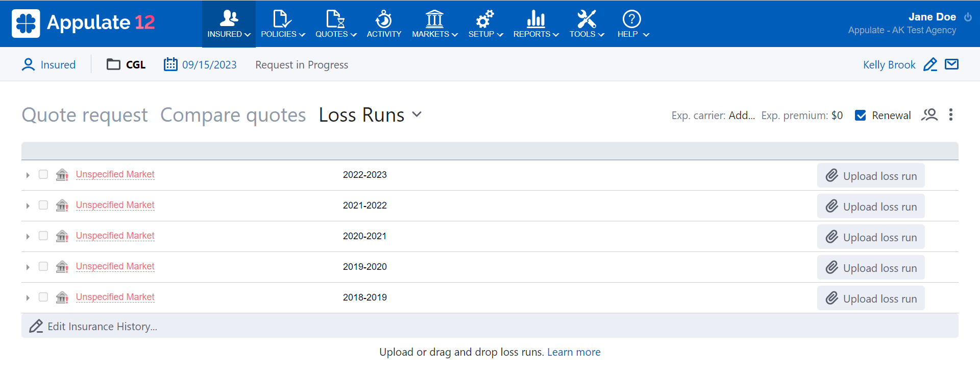
Task: Upload loss run for 2019-2020
Action: click(871, 268)
